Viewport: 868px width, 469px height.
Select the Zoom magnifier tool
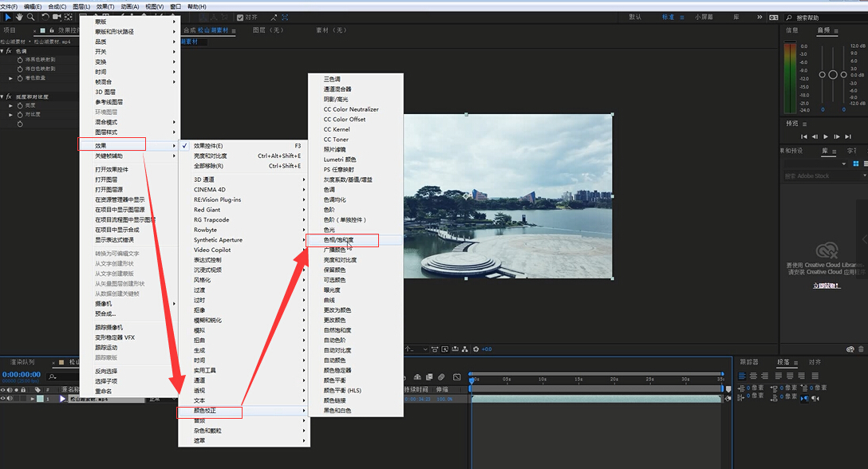click(31, 18)
